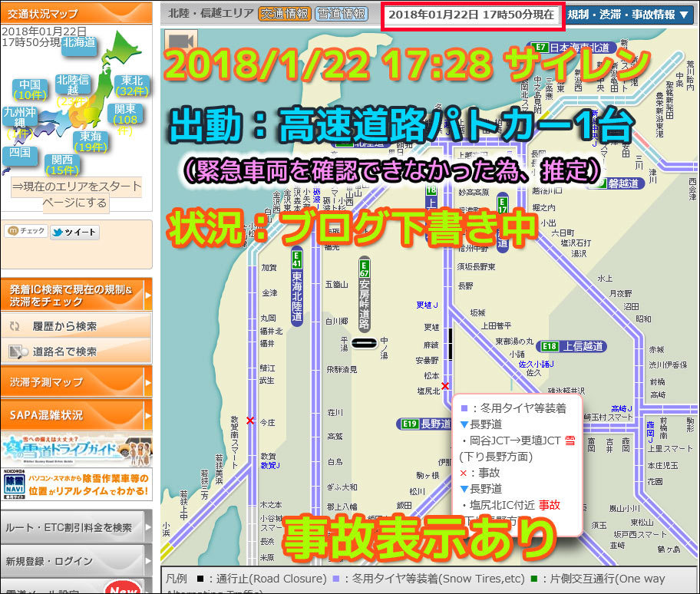The height and width of the screenshot is (594, 700).
Task: Click 現在のエリアをスタートページにする link
Action: (77, 194)
